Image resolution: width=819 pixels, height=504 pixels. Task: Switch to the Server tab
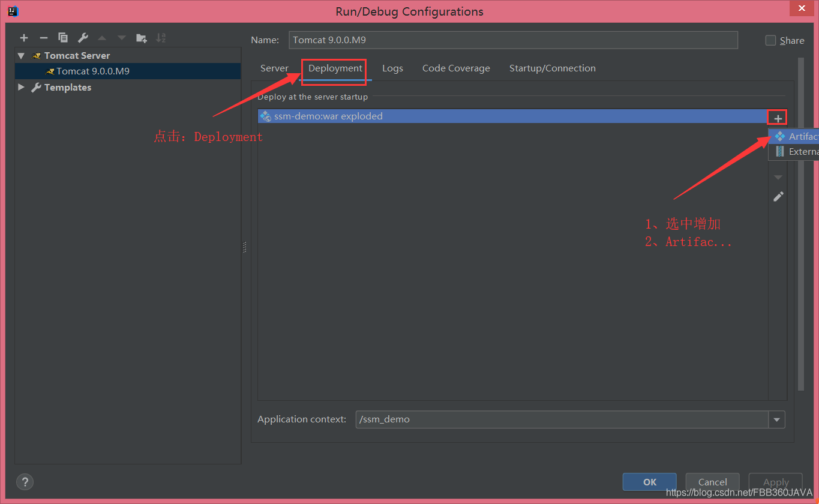[274, 68]
